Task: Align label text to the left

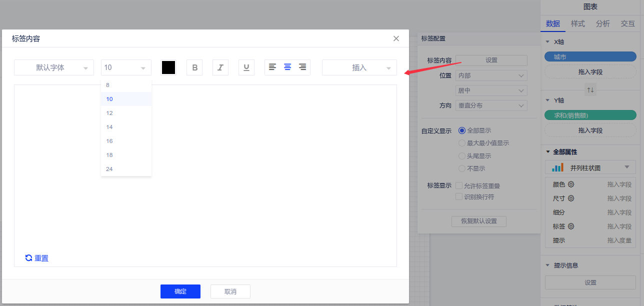Action: click(x=272, y=67)
